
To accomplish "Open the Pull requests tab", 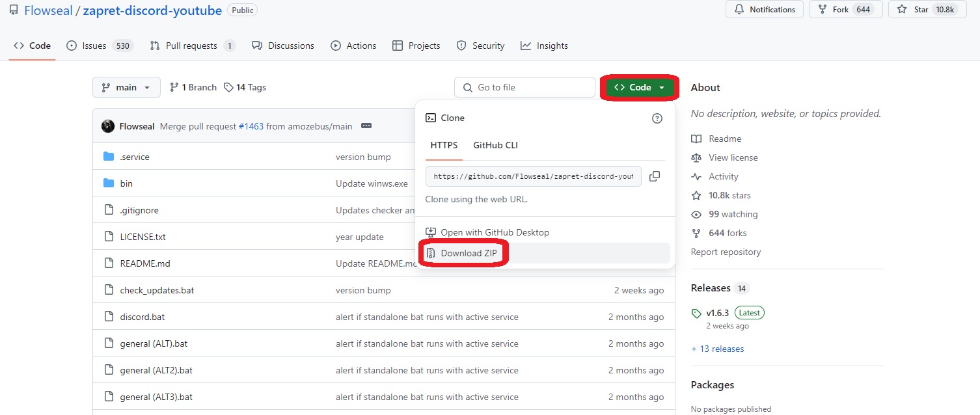I will tap(193, 46).
